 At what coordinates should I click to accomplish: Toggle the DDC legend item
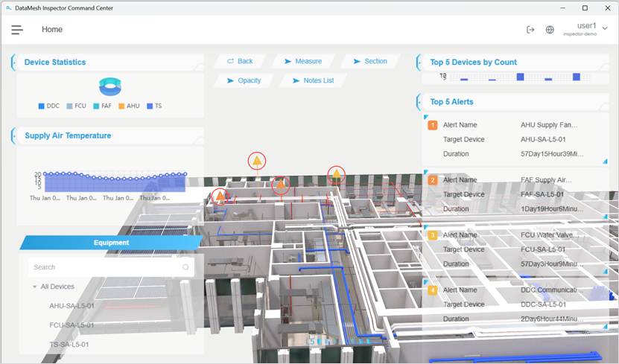pos(49,106)
